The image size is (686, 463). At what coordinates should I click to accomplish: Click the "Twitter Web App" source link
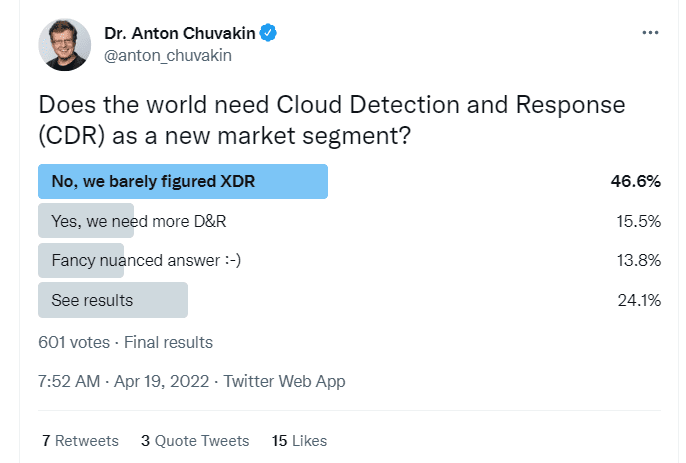click(x=284, y=381)
